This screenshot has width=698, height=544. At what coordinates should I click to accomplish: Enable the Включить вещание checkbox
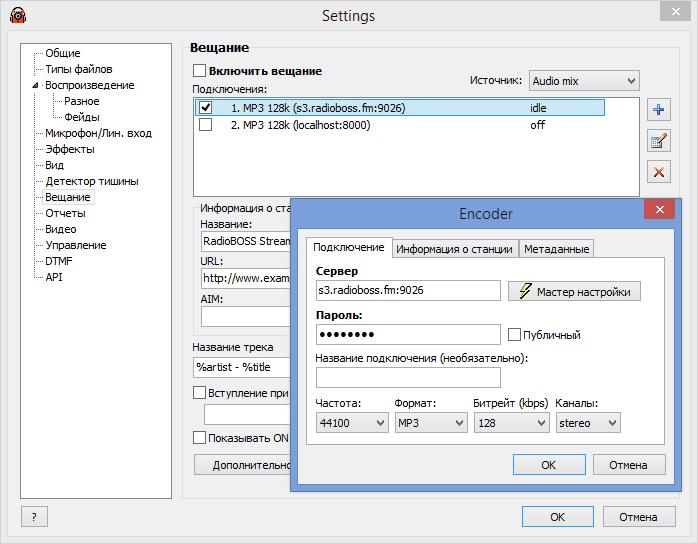199,71
